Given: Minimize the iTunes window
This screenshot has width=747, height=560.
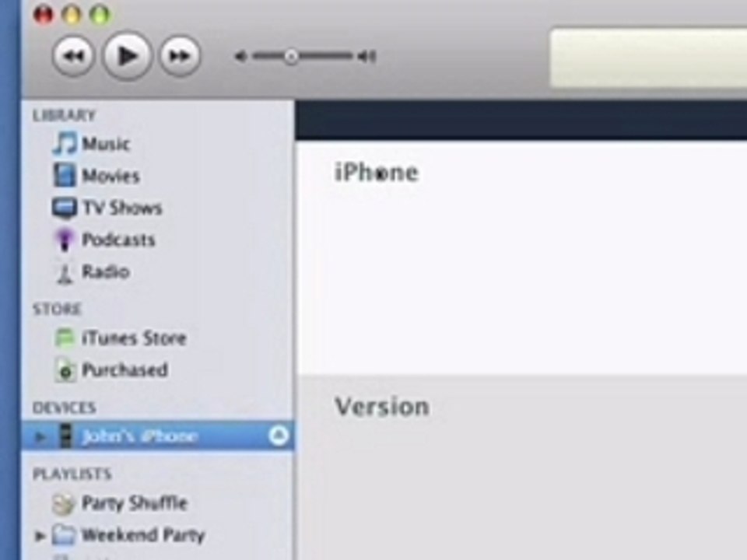Looking at the screenshot, I should pyautogui.click(x=72, y=14).
